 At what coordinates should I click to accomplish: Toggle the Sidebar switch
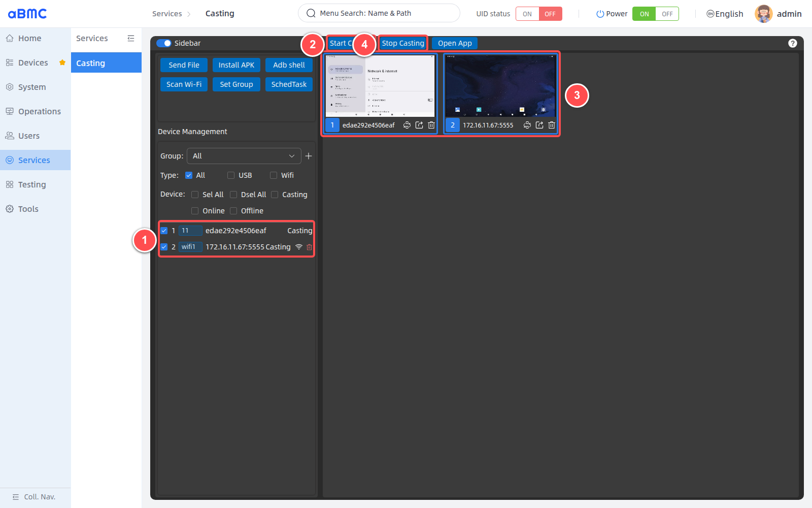pyautogui.click(x=164, y=43)
